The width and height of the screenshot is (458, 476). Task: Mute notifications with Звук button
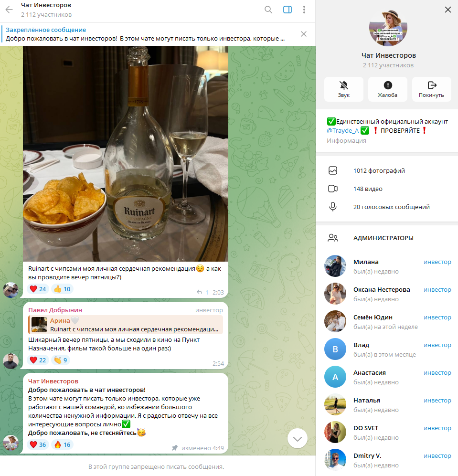344,89
